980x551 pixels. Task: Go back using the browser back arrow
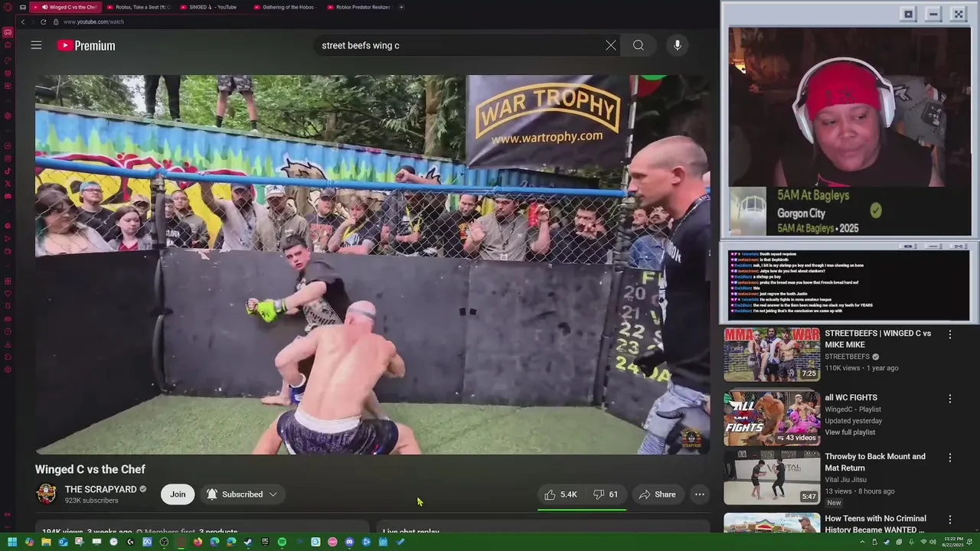point(23,21)
